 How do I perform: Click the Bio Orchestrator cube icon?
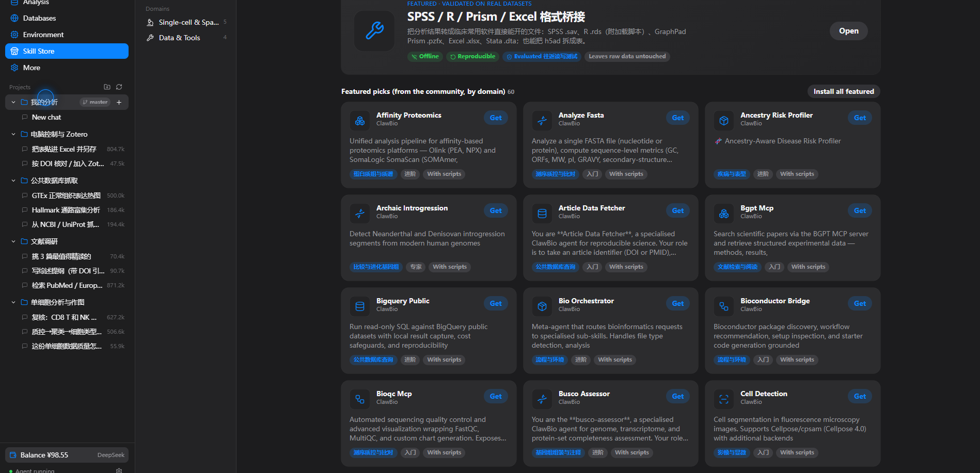click(x=542, y=306)
